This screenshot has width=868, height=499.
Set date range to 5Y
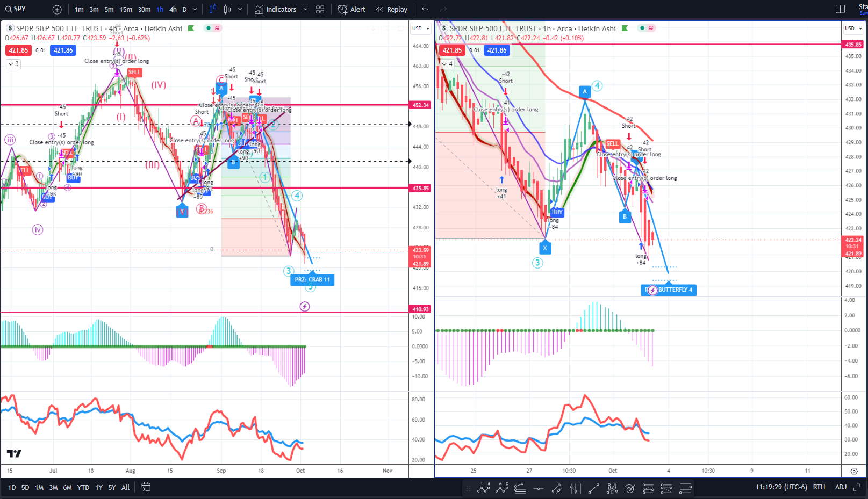coord(112,488)
